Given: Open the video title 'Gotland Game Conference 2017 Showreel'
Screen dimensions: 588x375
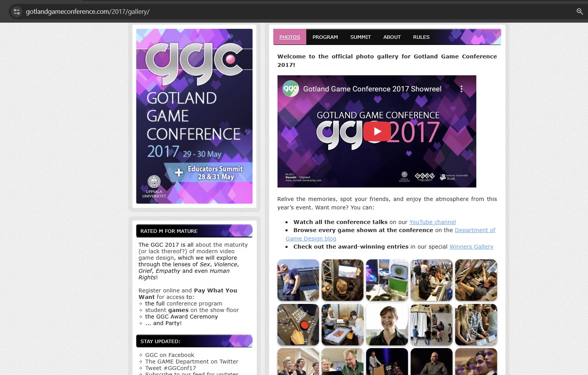Looking at the screenshot, I should click(x=372, y=89).
